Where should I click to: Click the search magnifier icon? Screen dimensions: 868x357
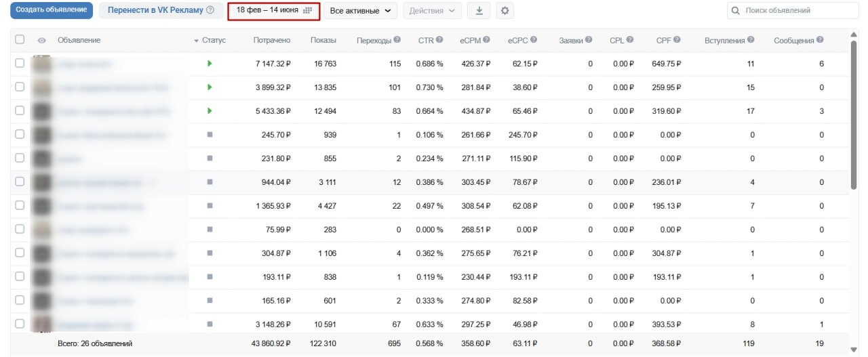736,11
